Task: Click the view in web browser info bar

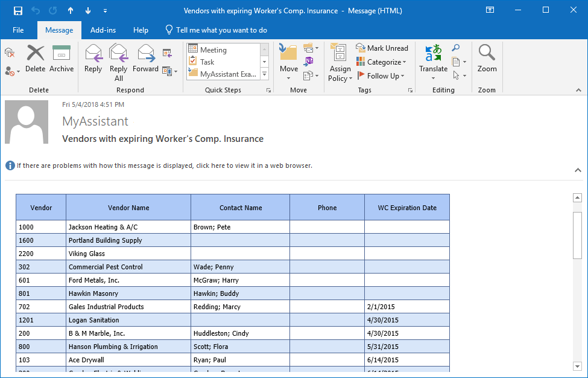Action: pyautogui.click(x=159, y=165)
